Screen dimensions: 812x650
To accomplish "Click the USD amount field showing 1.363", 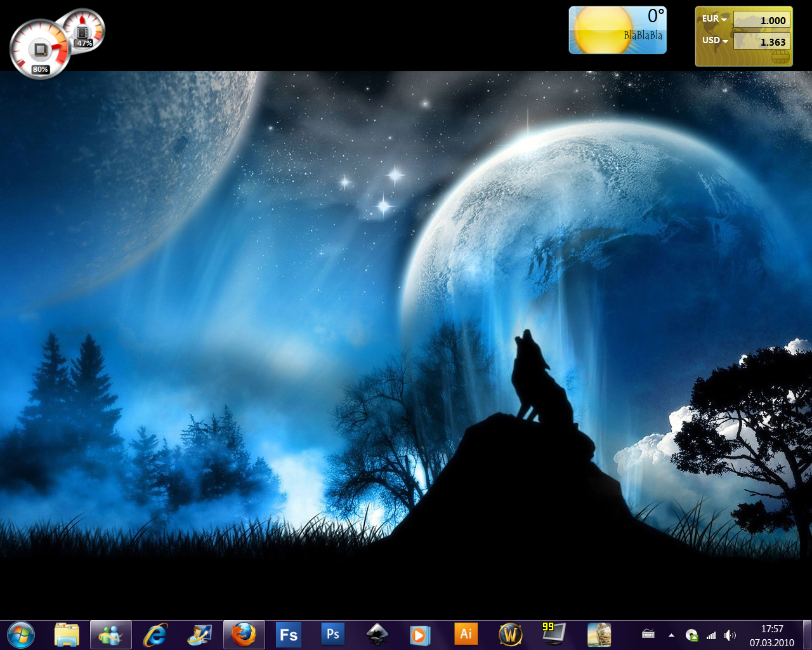I will coord(761,41).
